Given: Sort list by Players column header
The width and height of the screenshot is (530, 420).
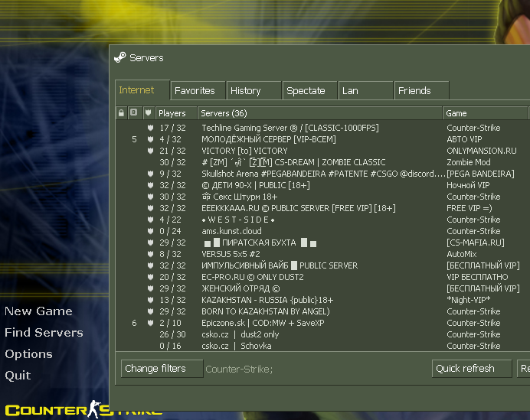Looking at the screenshot, I should pyautogui.click(x=176, y=113).
